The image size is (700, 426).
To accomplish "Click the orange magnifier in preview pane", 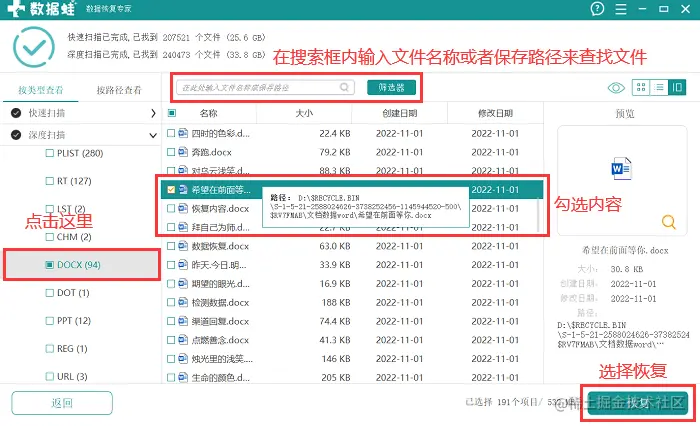I will pos(668,221).
